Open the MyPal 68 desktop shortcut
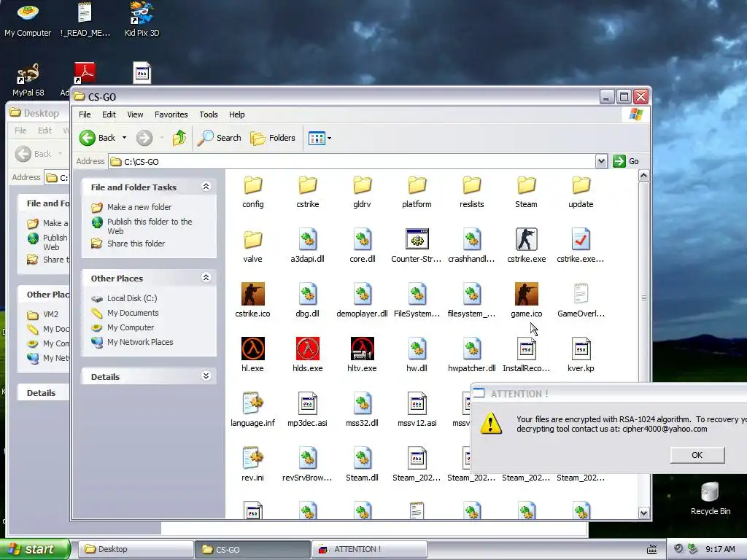Image resolution: width=747 pixels, height=560 pixels. coord(28,79)
